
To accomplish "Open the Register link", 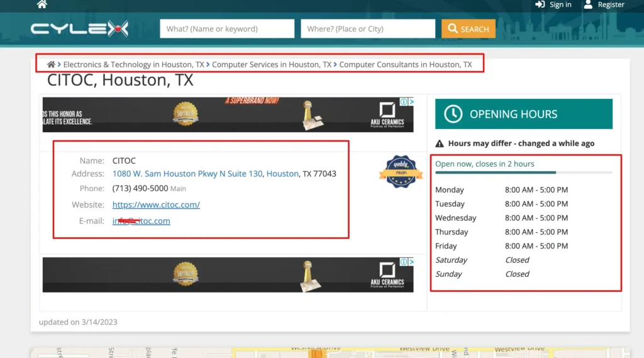I will coord(604,5).
